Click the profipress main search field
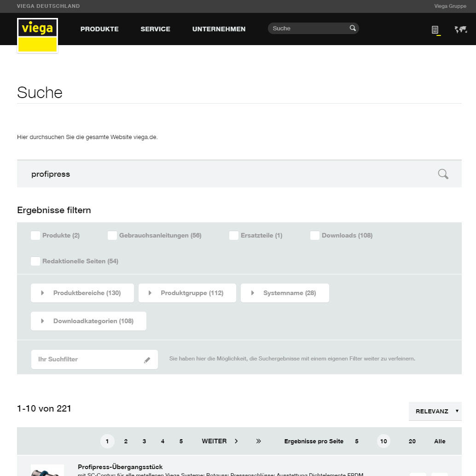The height and width of the screenshot is (476, 476). tap(239, 174)
